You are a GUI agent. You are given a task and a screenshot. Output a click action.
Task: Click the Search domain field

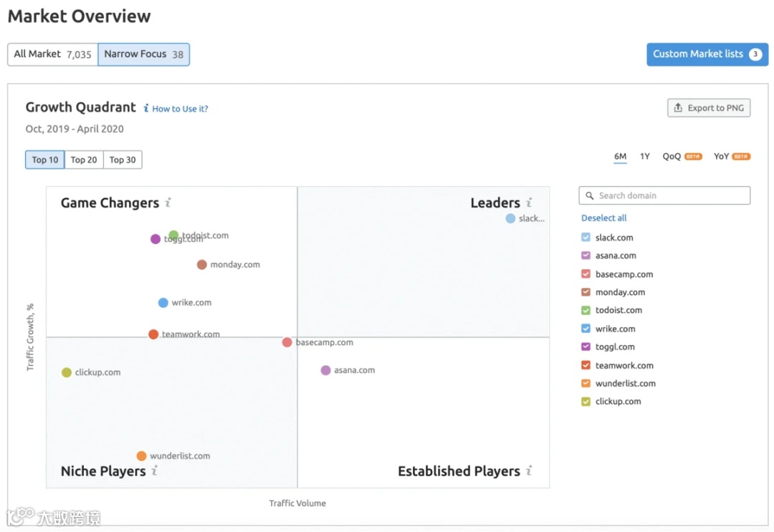point(664,195)
